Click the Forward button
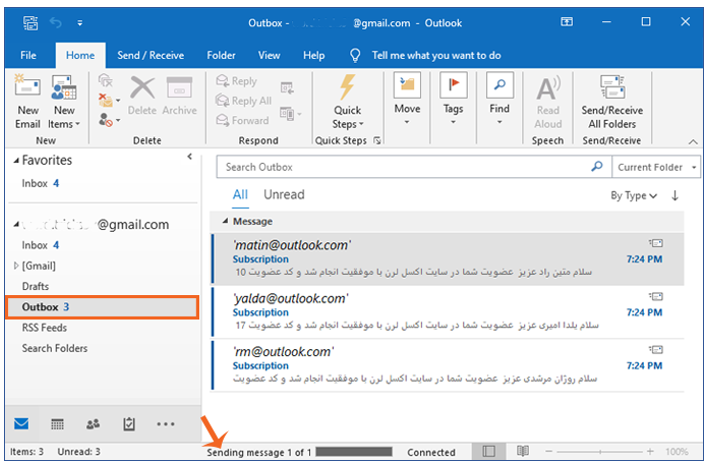 pos(242,120)
